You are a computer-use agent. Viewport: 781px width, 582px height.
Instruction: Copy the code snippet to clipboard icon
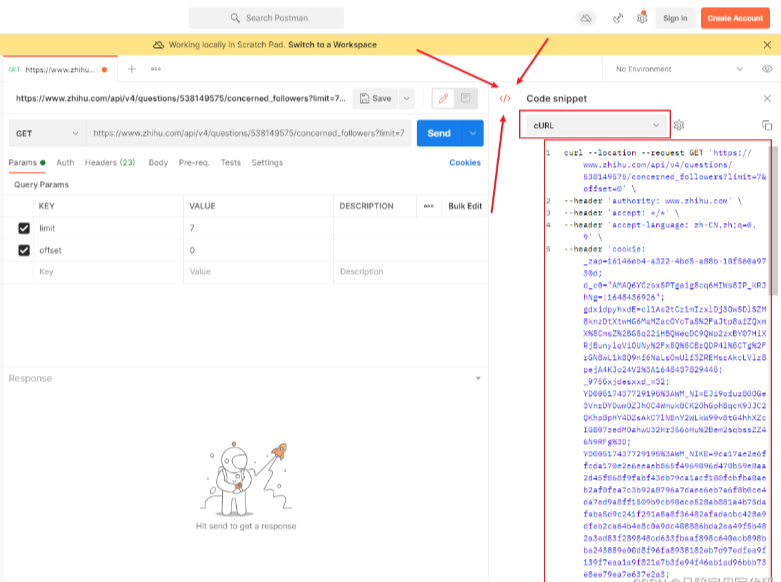pyautogui.click(x=767, y=125)
